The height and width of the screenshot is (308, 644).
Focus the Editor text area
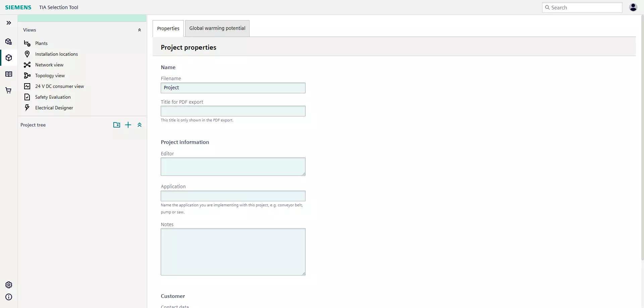point(233,167)
